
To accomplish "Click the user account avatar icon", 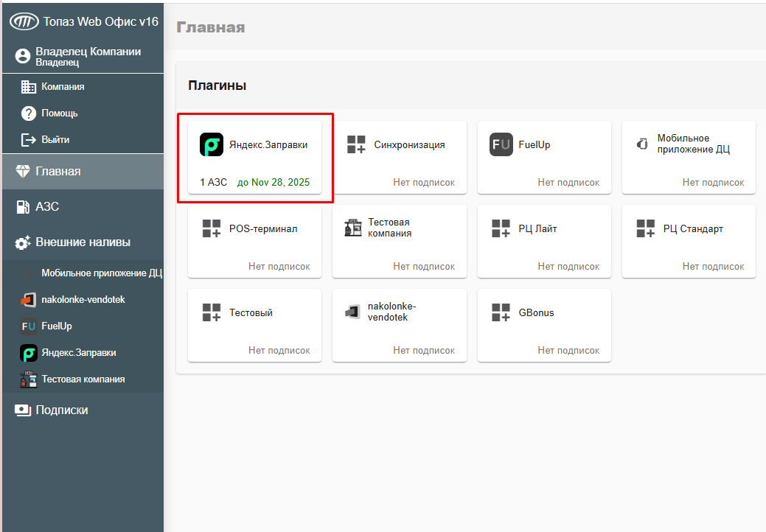I will [22, 56].
